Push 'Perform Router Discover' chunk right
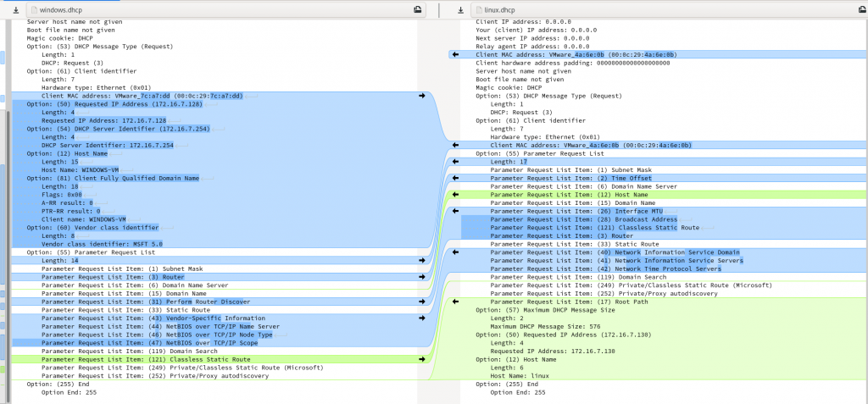The image size is (868, 404). [x=421, y=302]
